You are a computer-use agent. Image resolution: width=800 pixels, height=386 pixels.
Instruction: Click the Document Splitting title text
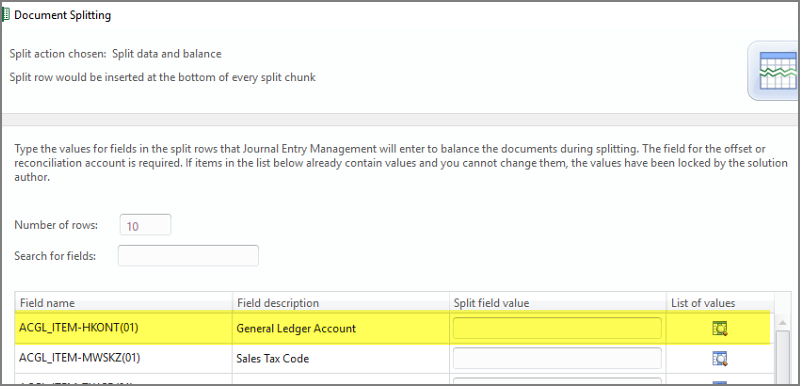[62, 15]
